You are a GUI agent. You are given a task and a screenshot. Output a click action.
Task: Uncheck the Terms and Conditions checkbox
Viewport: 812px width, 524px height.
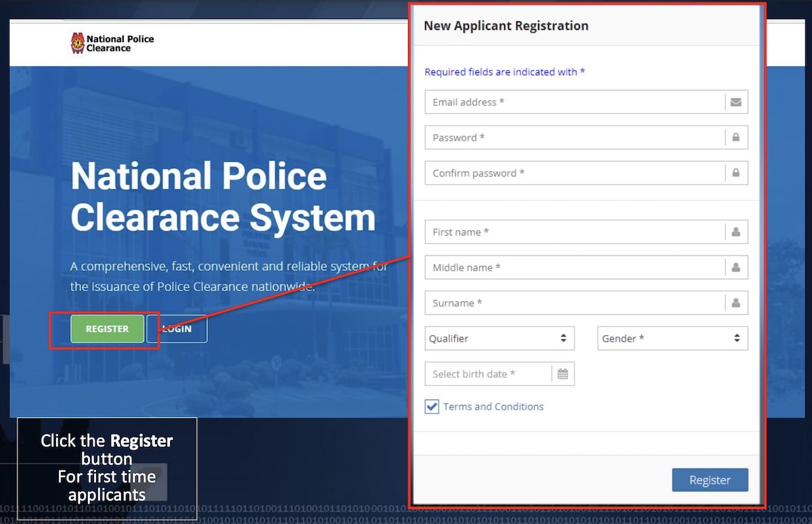coord(432,406)
